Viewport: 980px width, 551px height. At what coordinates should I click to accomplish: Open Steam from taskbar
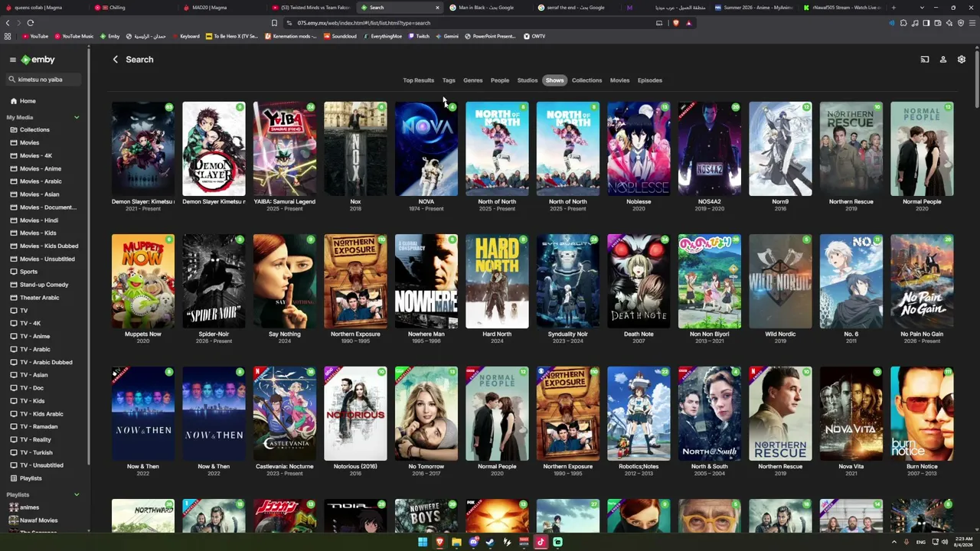tap(490, 543)
